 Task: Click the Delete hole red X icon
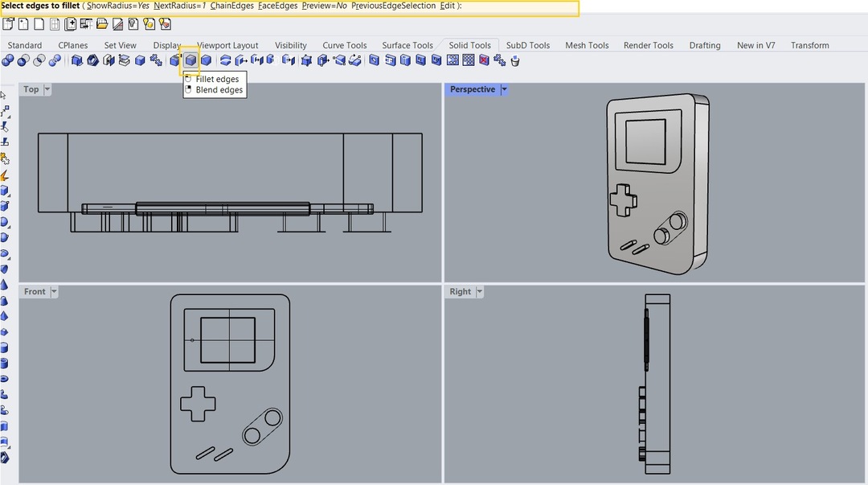(x=484, y=60)
